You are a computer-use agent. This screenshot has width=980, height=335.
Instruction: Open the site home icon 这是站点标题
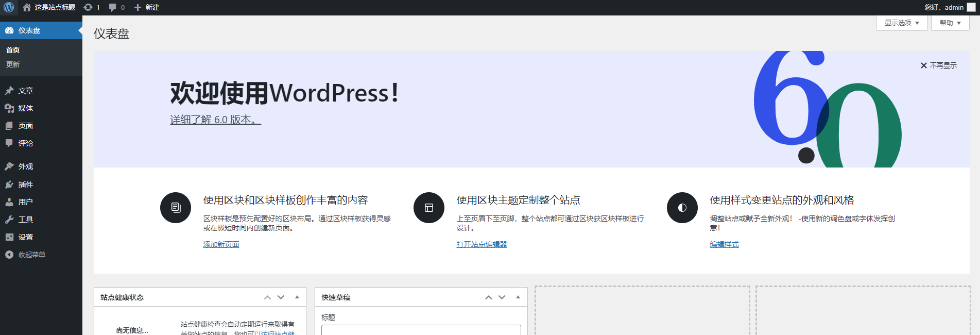[x=27, y=7]
